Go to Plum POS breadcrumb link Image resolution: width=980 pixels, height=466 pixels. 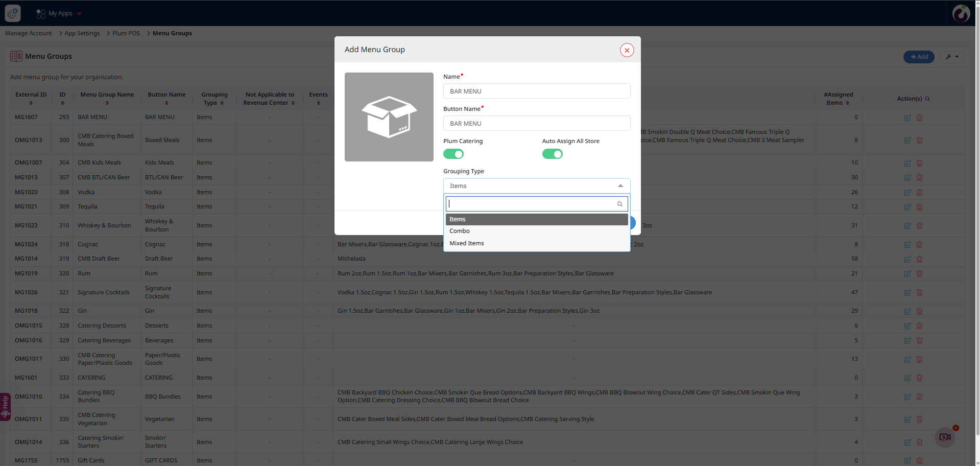coord(126,33)
